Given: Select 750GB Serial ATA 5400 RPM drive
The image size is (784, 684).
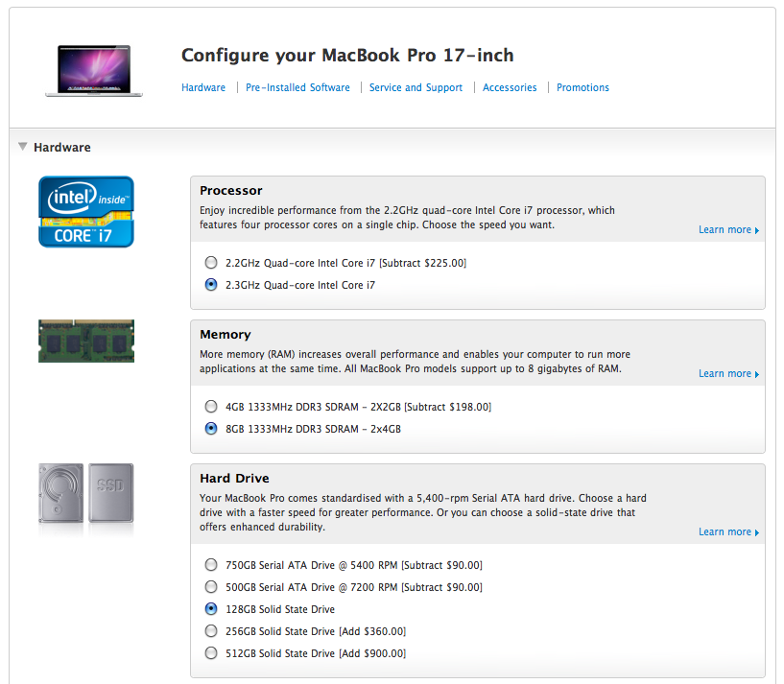Looking at the screenshot, I should (211, 565).
